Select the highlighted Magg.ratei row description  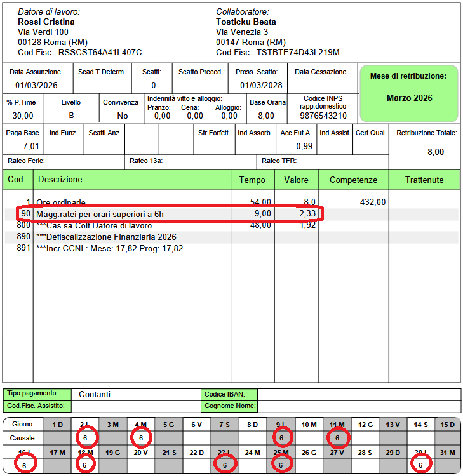(100, 214)
